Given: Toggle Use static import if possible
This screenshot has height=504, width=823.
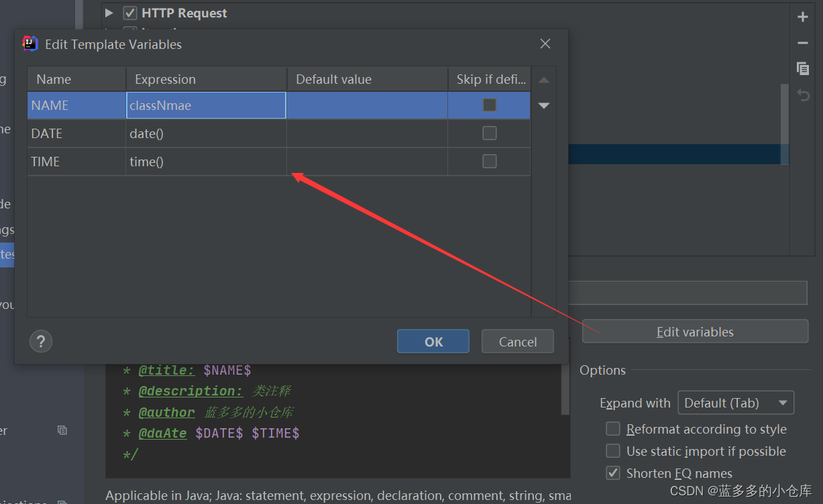Looking at the screenshot, I should click(x=612, y=450).
